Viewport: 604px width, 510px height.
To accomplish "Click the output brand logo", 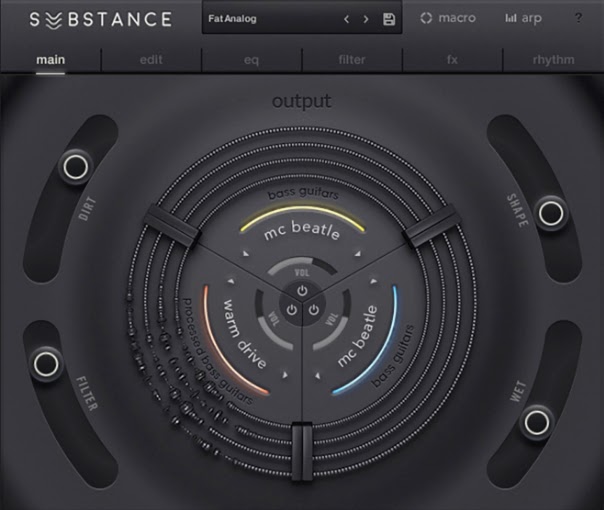I will pyautogui.click(x=302, y=101).
